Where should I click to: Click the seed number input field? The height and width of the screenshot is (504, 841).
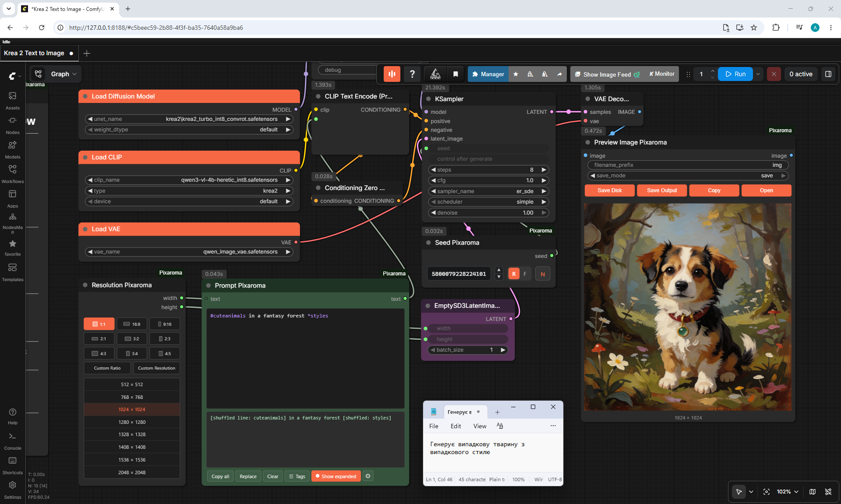coord(459,274)
